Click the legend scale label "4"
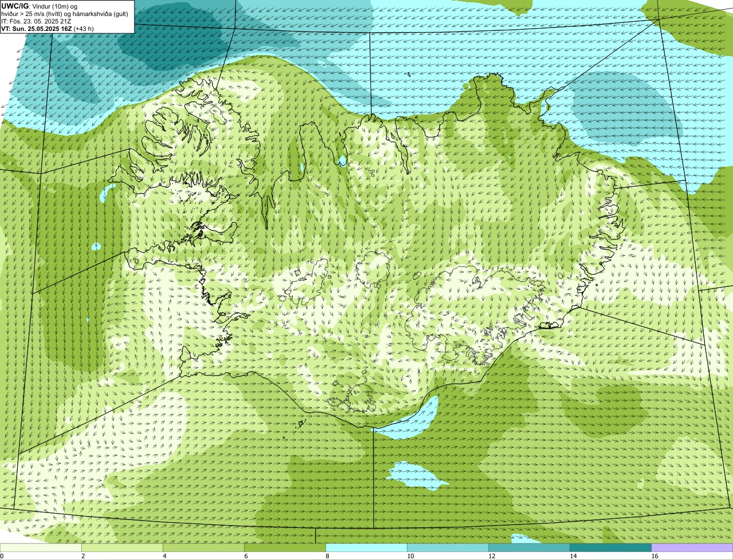Screen dimensions: 733x560 tap(164, 556)
